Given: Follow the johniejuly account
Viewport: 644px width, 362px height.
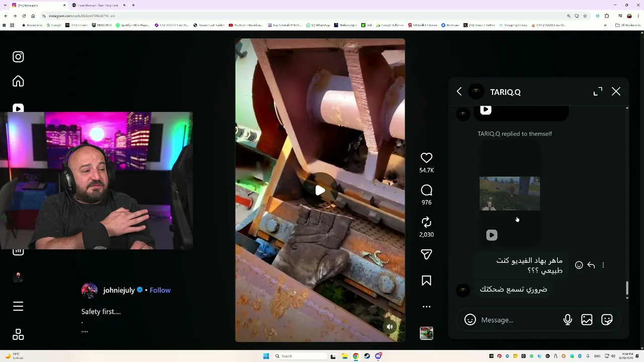Looking at the screenshot, I should click(x=160, y=290).
